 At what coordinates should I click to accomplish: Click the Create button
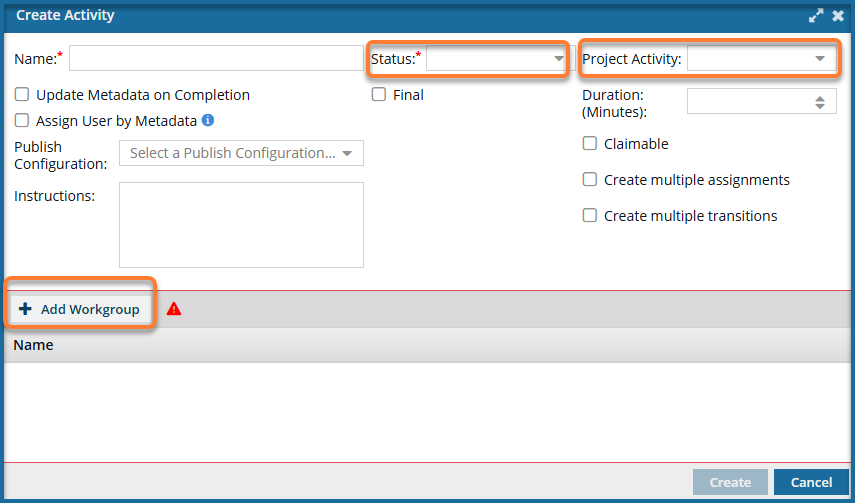tap(730, 482)
